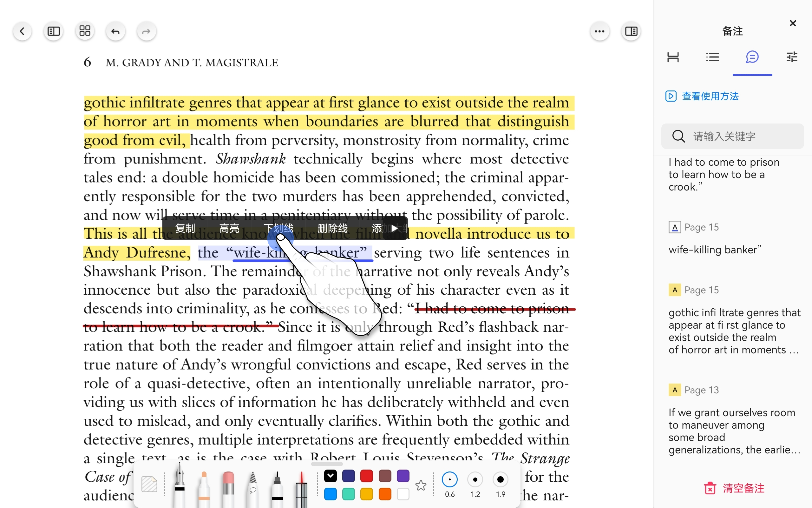The height and width of the screenshot is (508, 812).
Task: Choose 下划线 from the selection popup
Action: [278, 229]
